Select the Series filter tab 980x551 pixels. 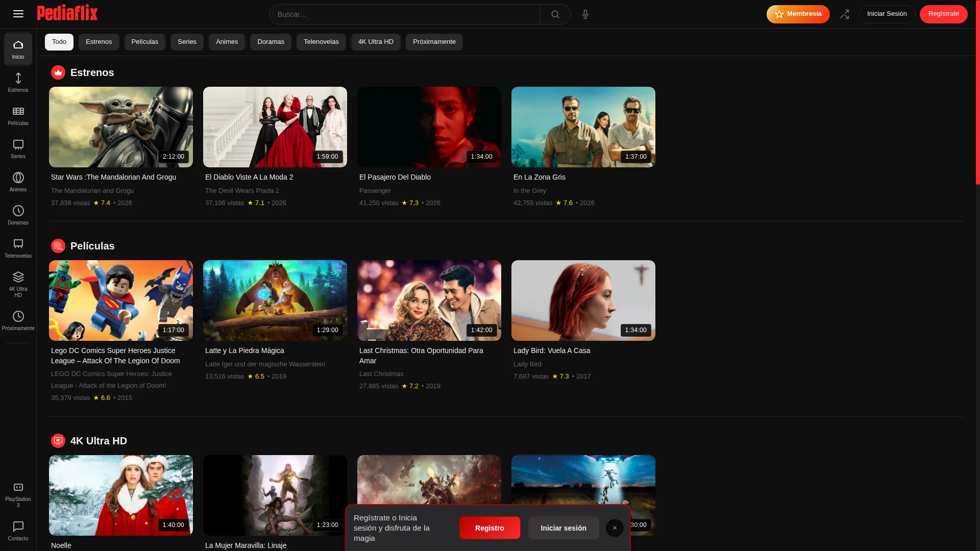187,42
